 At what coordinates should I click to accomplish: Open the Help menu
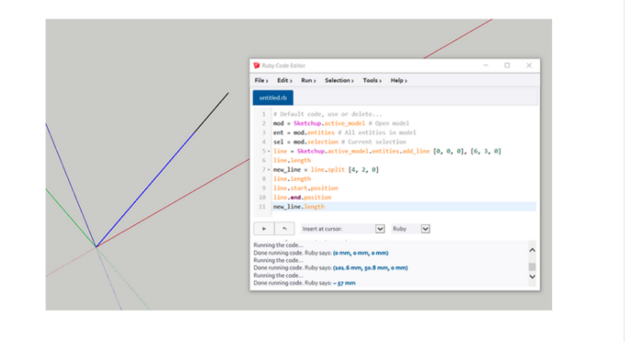(x=398, y=81)
